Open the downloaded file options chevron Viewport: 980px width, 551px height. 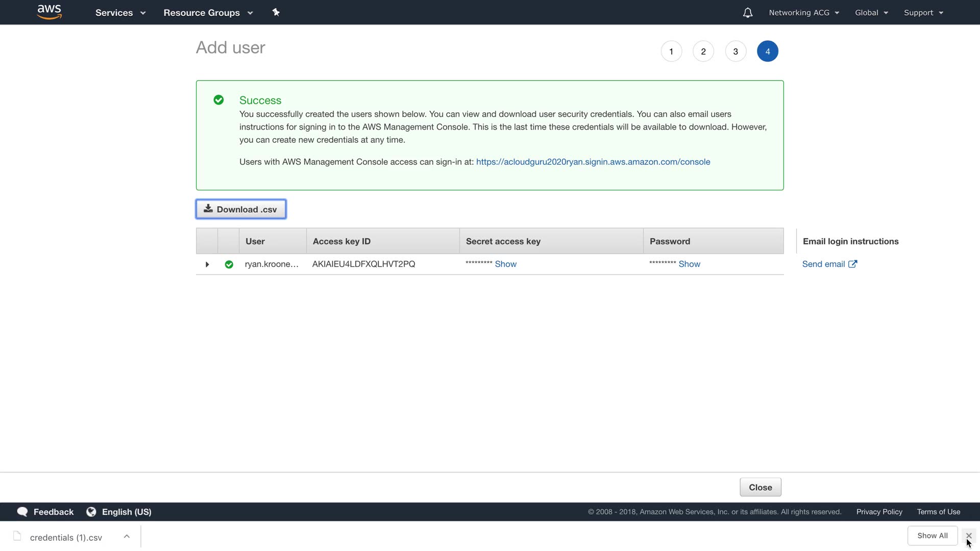click(x=127, y=536)
